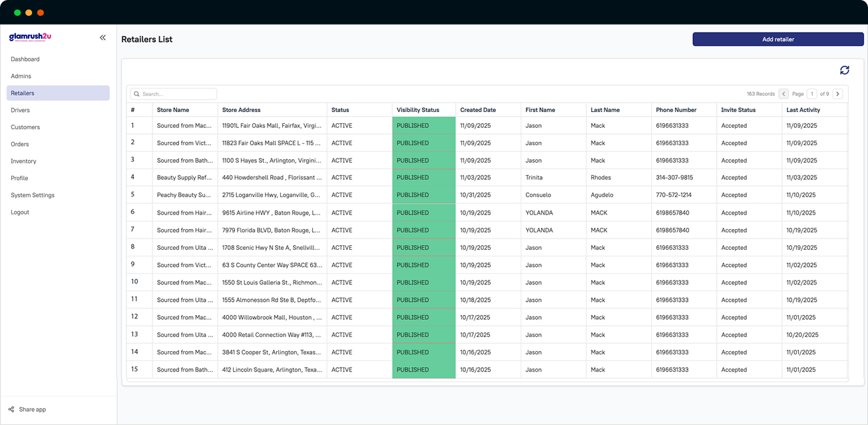Click Logout in the sidebar

pyautogui.click(x=20, y=212)
